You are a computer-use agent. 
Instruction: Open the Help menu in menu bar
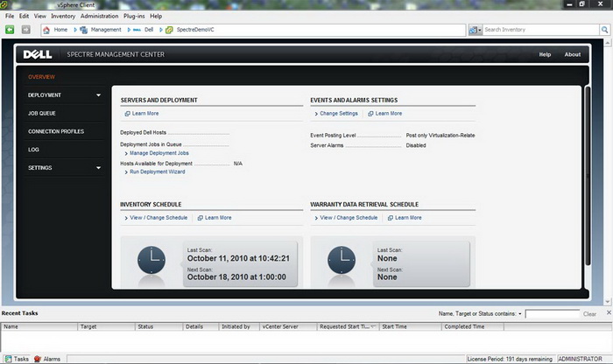156,16
